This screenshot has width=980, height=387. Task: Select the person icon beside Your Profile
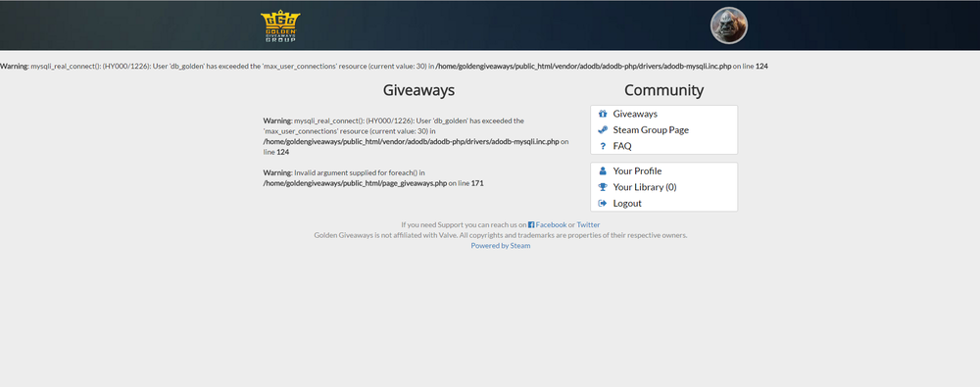[x=603, y=170]
